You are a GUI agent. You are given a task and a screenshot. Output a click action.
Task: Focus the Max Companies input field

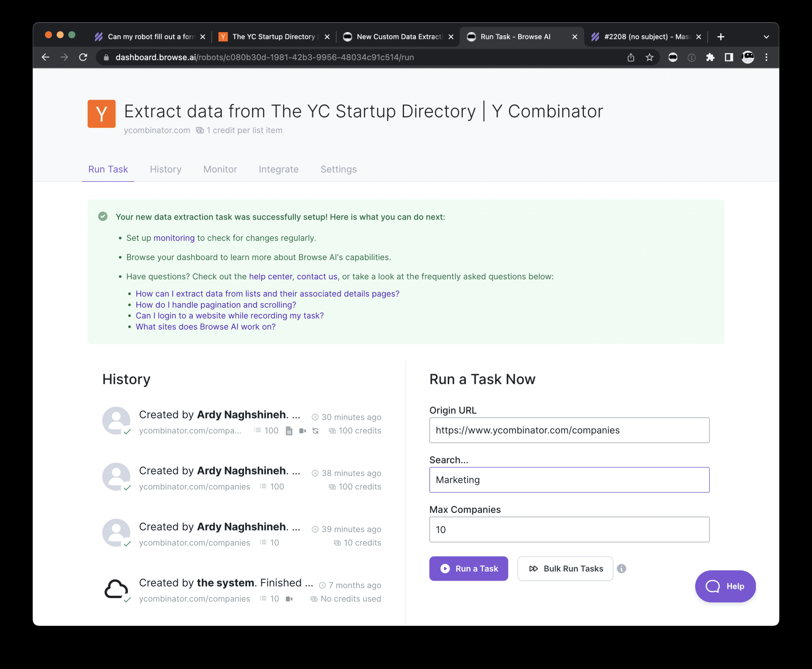pyautogui.click(x=569, y=529)
